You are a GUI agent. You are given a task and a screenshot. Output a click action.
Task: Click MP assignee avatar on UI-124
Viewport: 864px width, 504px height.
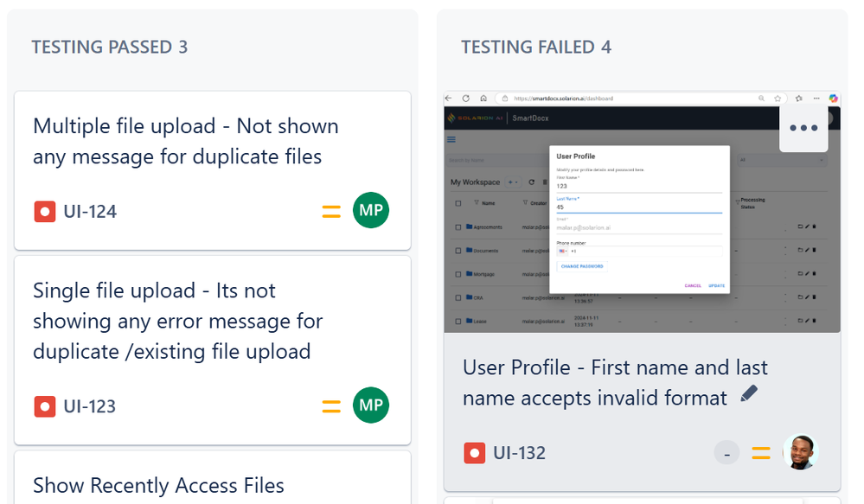tap(371, 210)
